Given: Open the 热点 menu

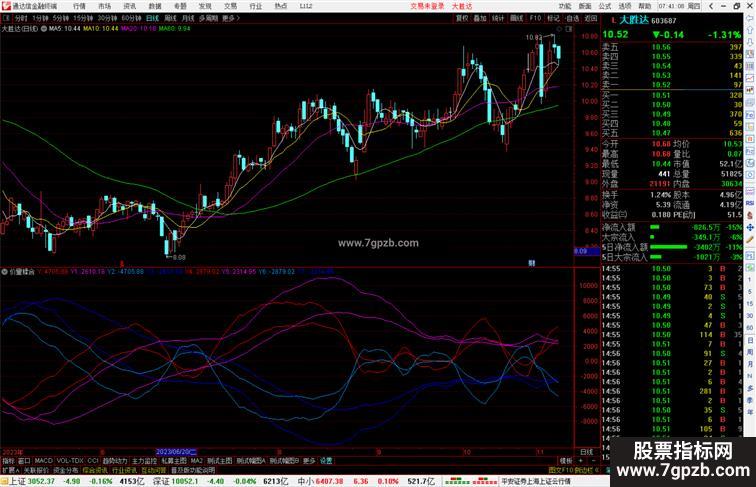Looking at the screenshot, I should pyautogui.click(x=281, y=6).
